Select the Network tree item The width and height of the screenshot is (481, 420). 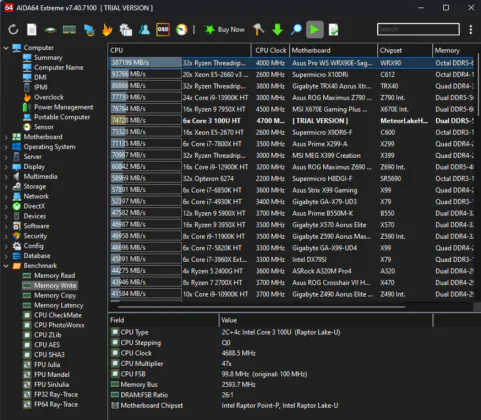point(36,196)
